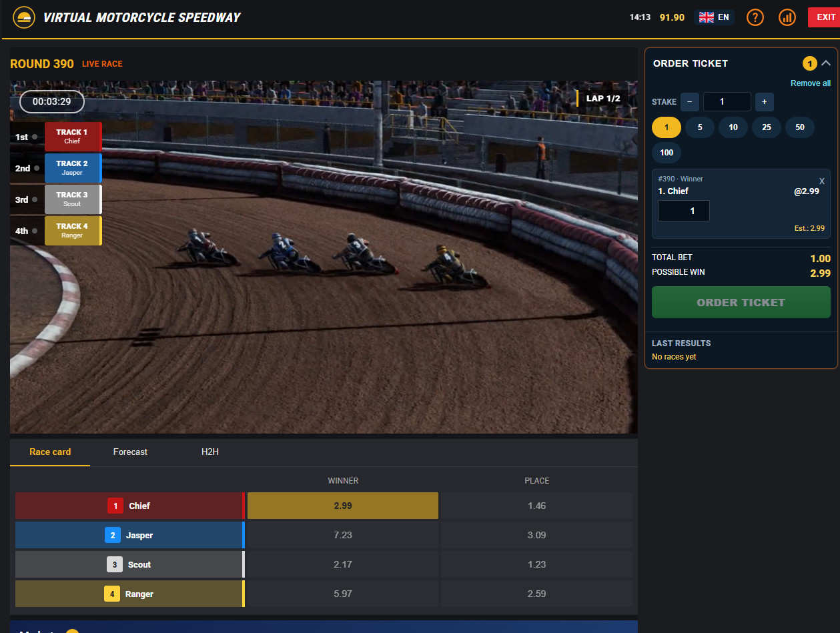Click the UK flag language icon
Screen dimensions: 840x633
706,17
